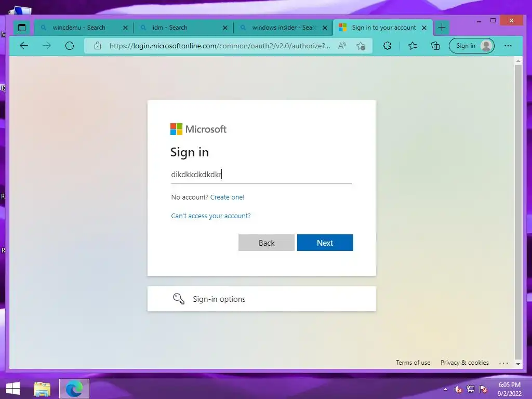Click the sign-in email input field
This screenshot has height=399, width=532.
[x=262, y=175]
